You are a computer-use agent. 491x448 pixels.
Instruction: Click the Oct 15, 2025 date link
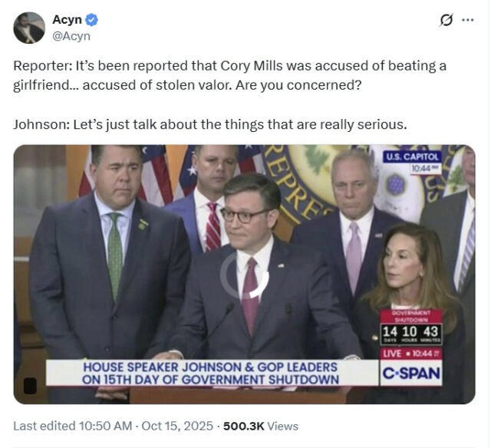pos(179,426)
